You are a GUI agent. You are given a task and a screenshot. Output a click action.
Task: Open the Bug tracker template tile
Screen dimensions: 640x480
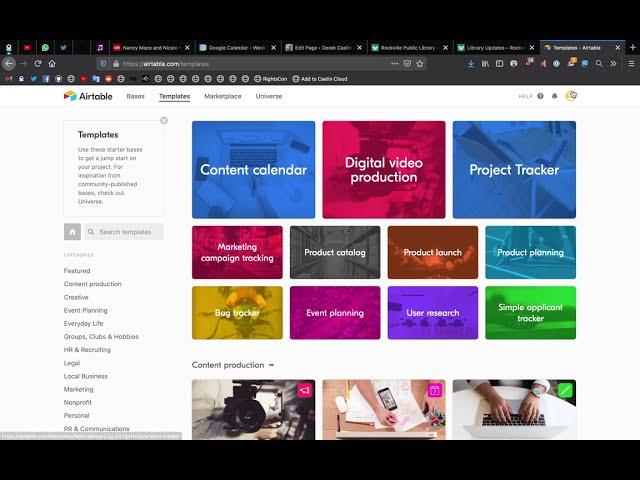(x=237, y=313)
